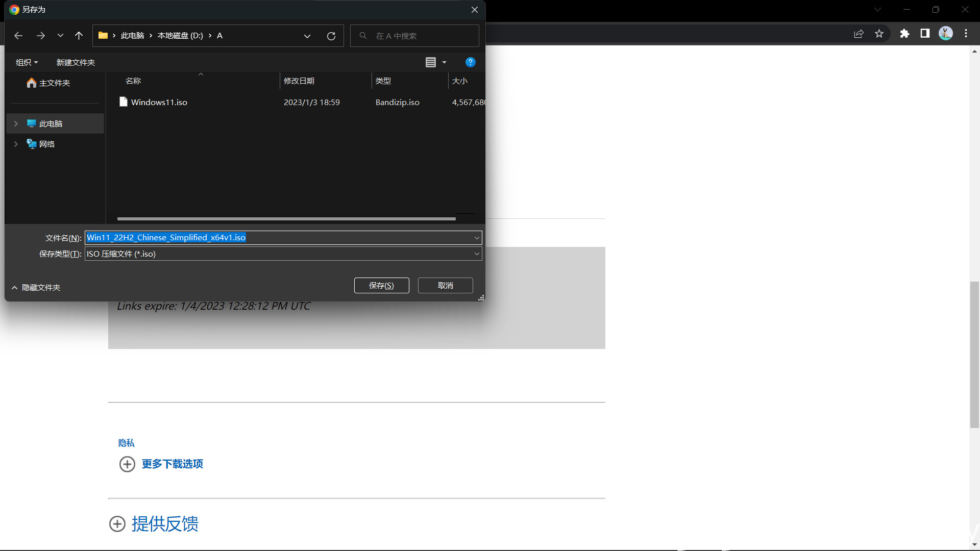Expand the file name dropdown arrow
Screen dimensions: 980x551
(476, 237)
